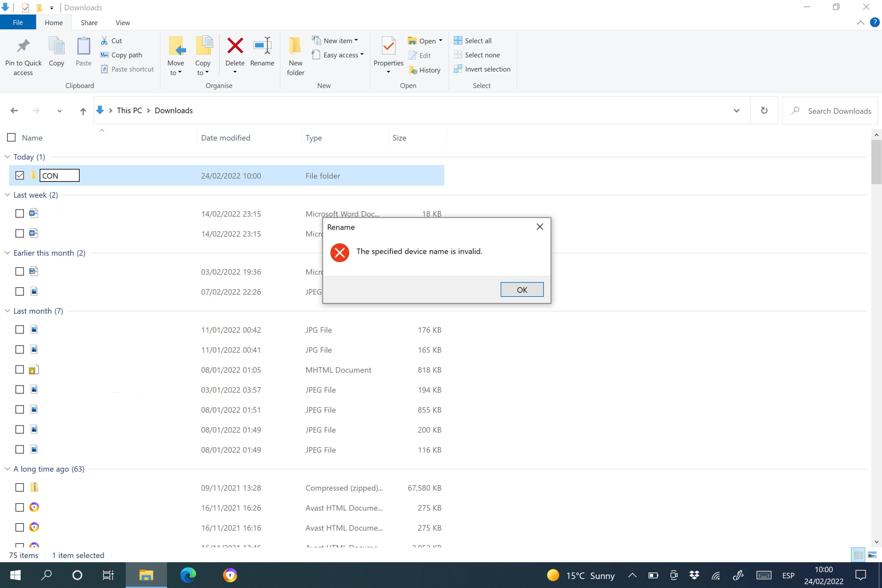The width and height of the screenshot is (882, 588).
Task: Open Avast Secure Browser from taskbar
Action: coord(230,575)
